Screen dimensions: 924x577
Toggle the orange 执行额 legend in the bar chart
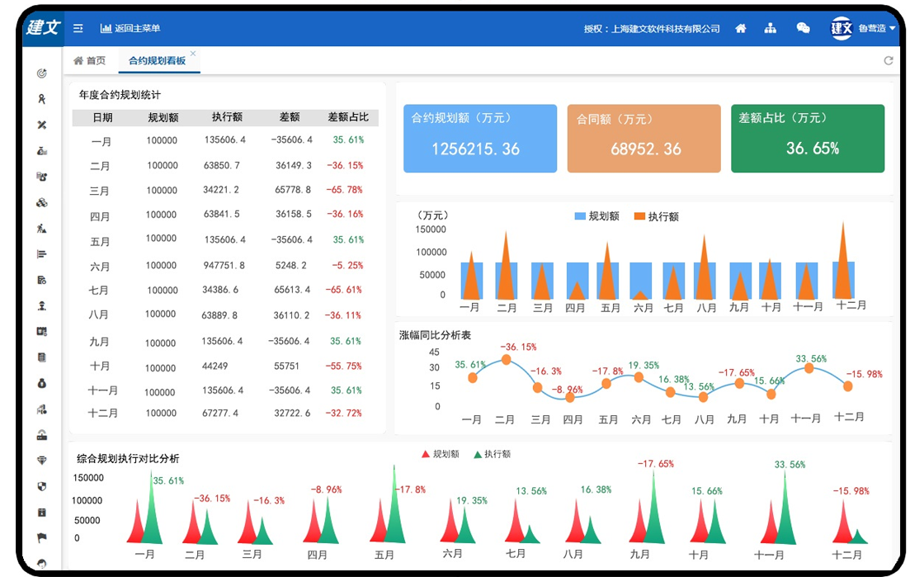click(656, 216)
